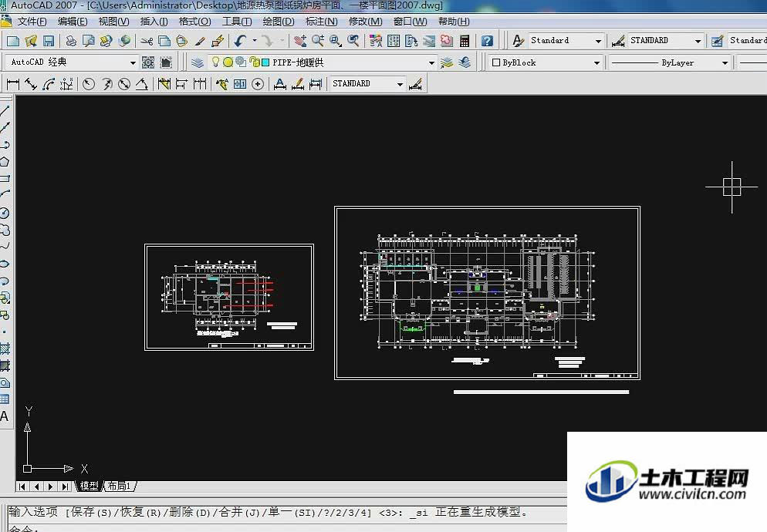The height and width of the screenshot is (532, 767).
Task: Open the 文件(F) menu
Action: coord(32,22)
